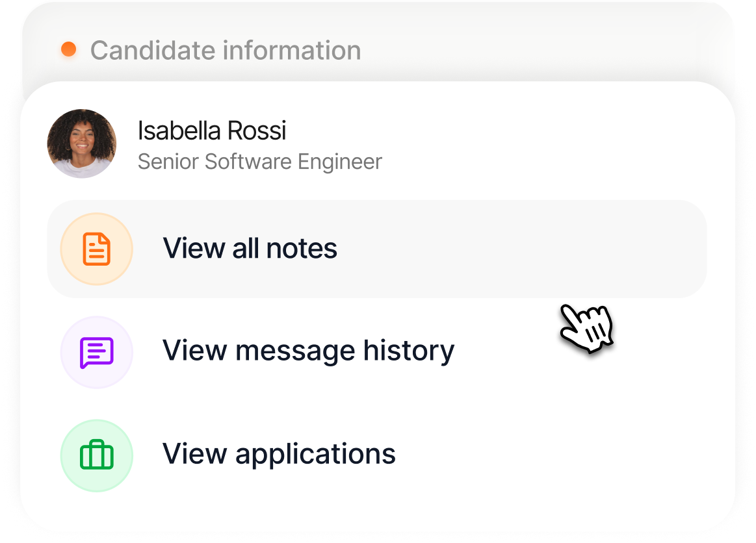This screenshot has width=756, height=543.
Task: Click the name Isabella Rossi
Action: point(212,131)
